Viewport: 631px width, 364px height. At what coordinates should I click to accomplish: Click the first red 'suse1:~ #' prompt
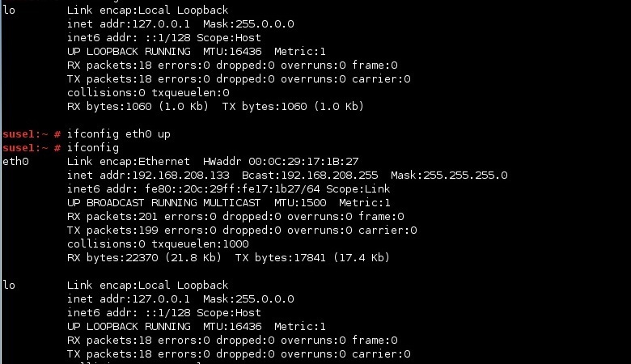click(x=32, y=134)
